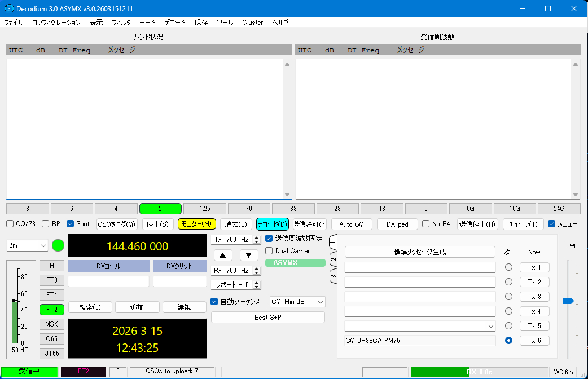
Task: Open the Tx 5 message dropdown
Action: pyautogui.click(x=489, y=326)
